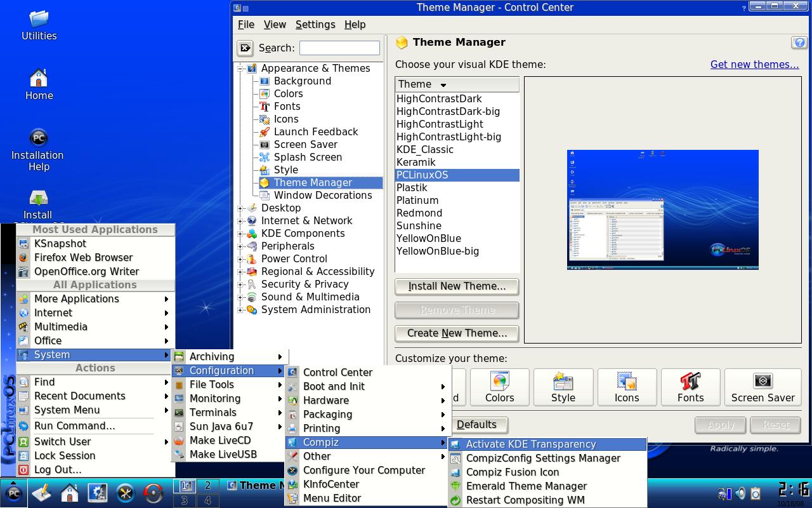The width and height of the screenshot is (812, 508).
Task: Open Screen Saver under Customize your theme
Action: coord(763,387)
